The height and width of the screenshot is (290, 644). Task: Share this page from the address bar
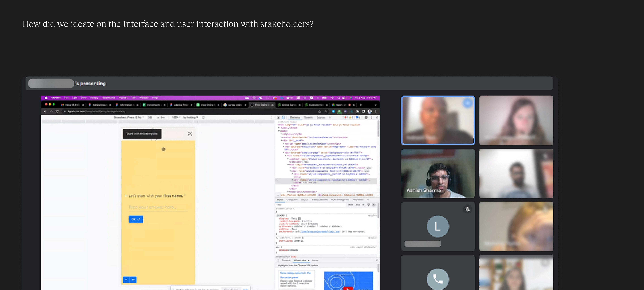click(x=320, y=112)
